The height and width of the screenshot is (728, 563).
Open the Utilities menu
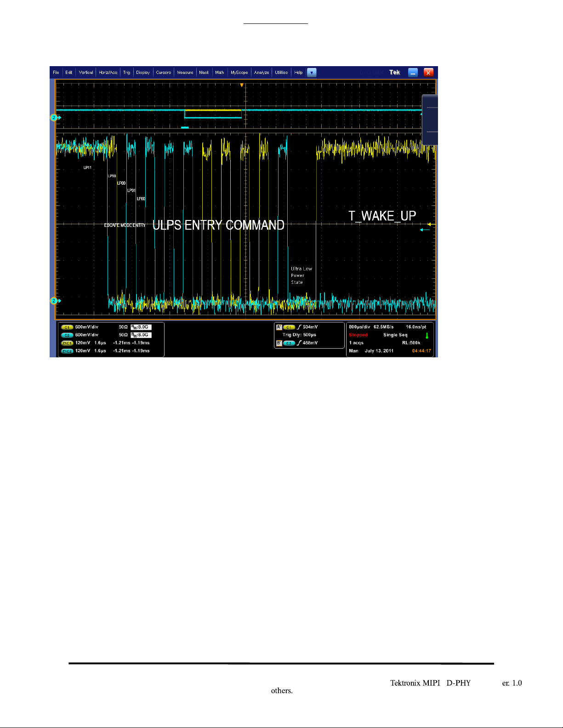coord(281,73)
